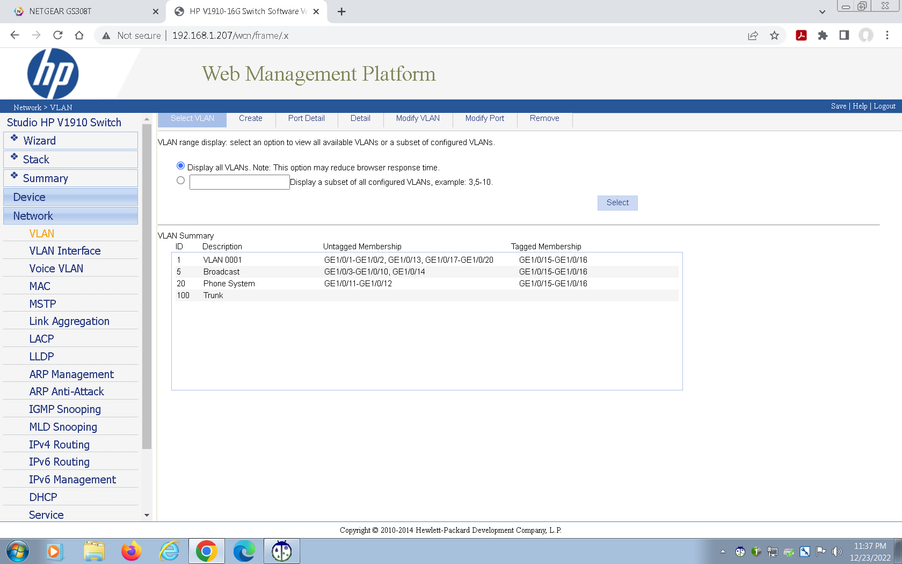Open Link Aggregation in sidebar
Screen dimensions: 902x564
(x=69, y=322)
